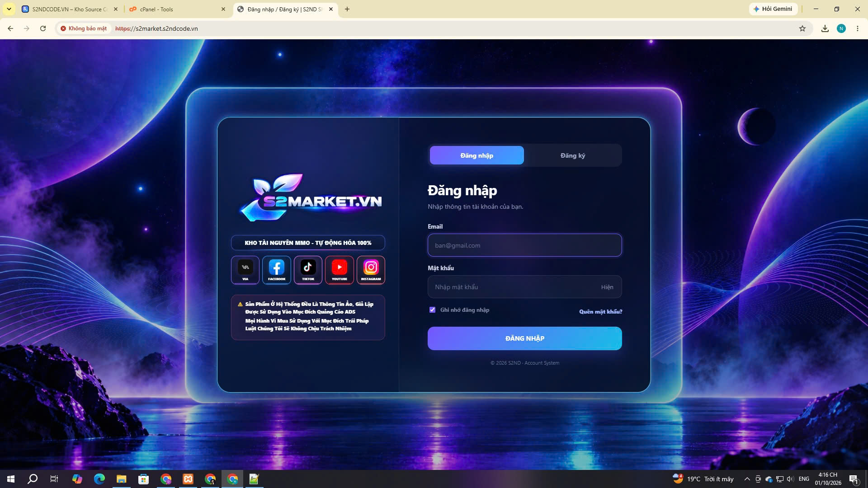Focus the "Nhập mật khẩu" password field
868x488 pixels.
click(525, 287)
